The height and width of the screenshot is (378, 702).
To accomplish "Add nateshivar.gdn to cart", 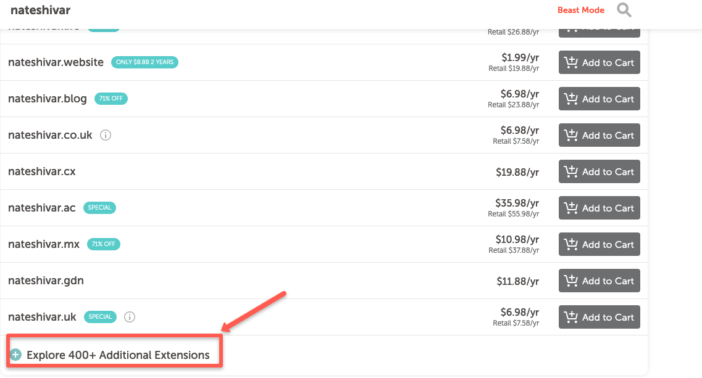I will pos(599,280).
